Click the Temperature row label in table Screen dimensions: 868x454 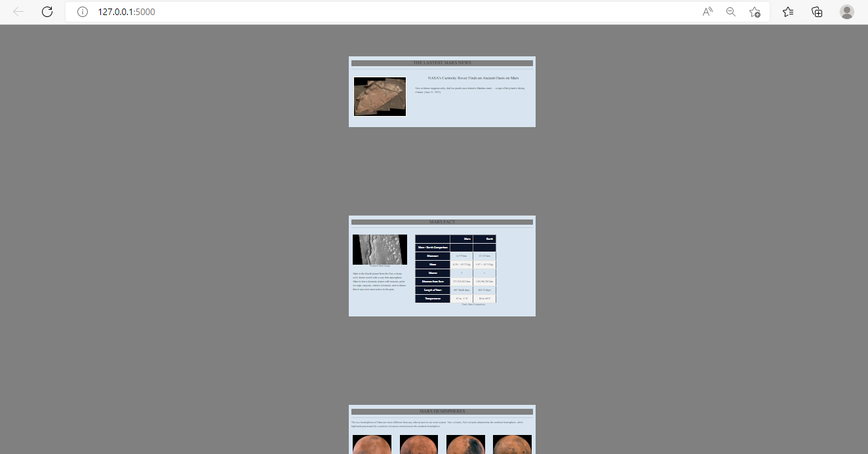[433, 299]
